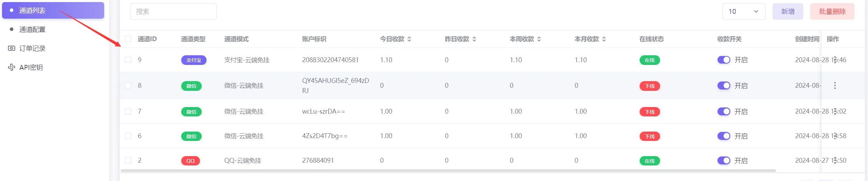Tick the checkbox for channel 7 row
868x181 pixels.
[128, 111]
